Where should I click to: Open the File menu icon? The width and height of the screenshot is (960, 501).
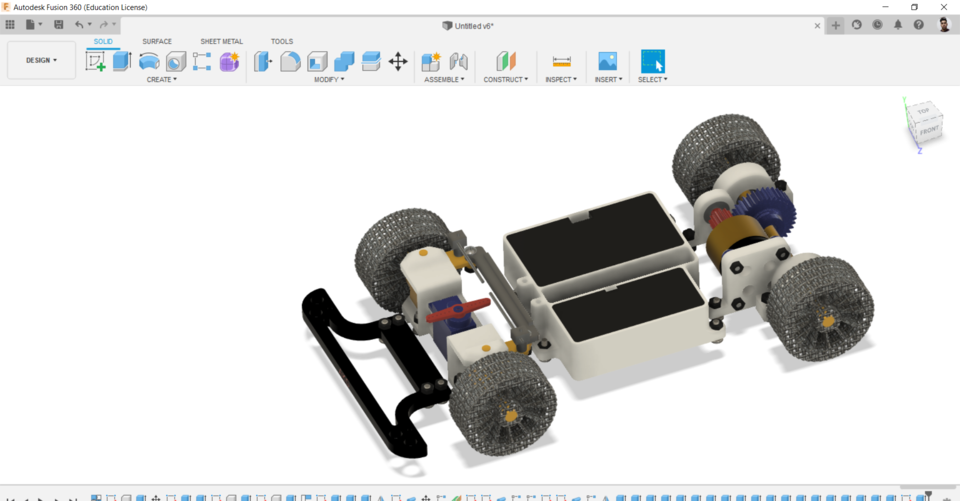pos(30,24)
